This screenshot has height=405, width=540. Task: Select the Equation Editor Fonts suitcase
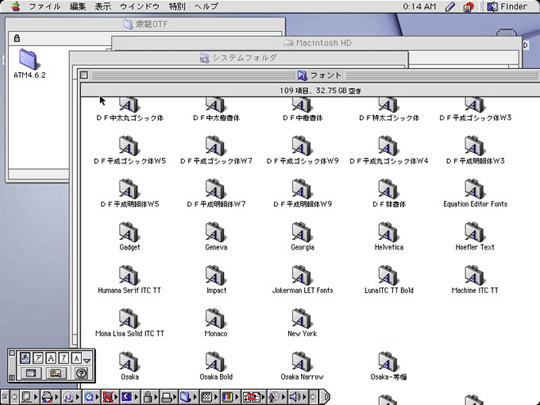474,189
